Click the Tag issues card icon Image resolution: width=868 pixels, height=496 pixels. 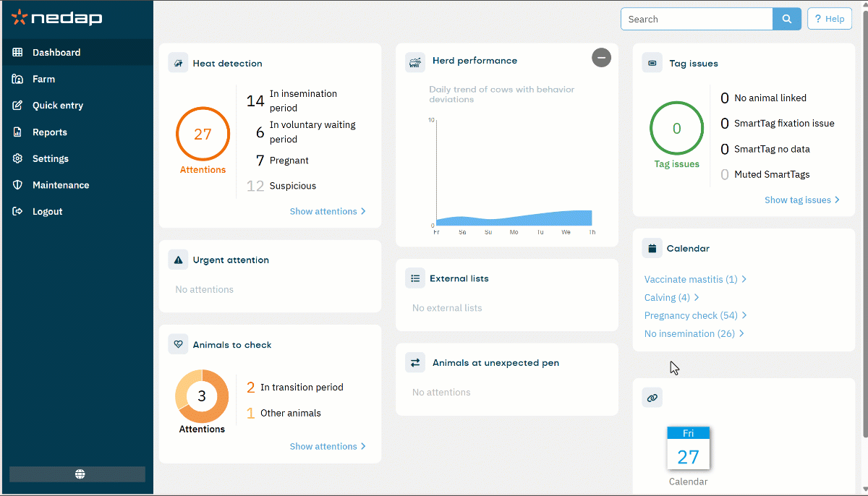coord(652,63)
